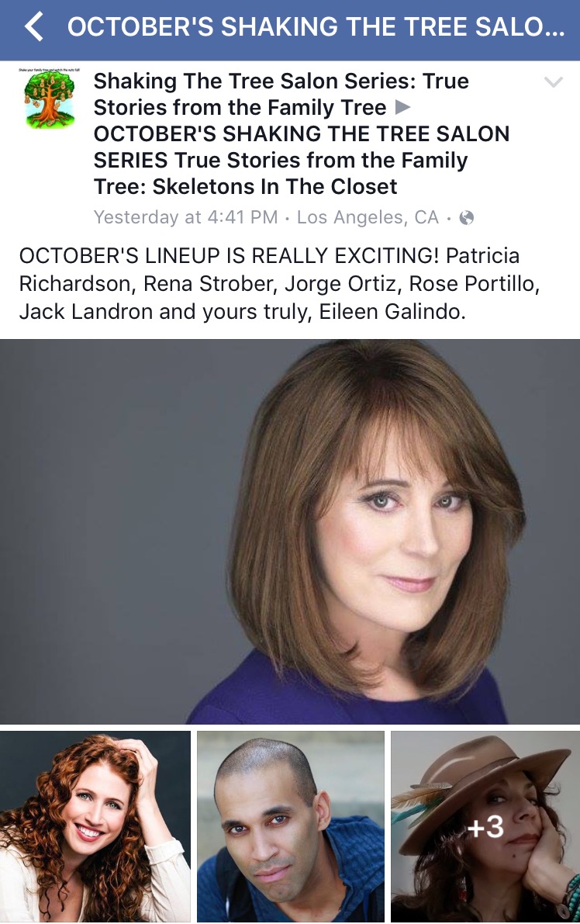Open the photo of the man in the blue hoodie

[290, 826]
